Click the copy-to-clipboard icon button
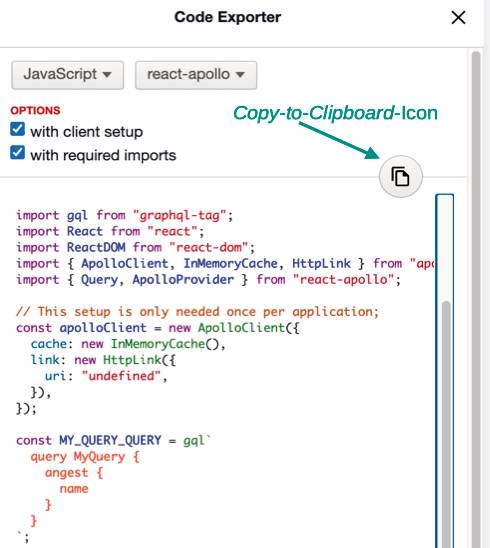Image resolution: width=490 pixels, height=548 pixels. pos(401,176)
